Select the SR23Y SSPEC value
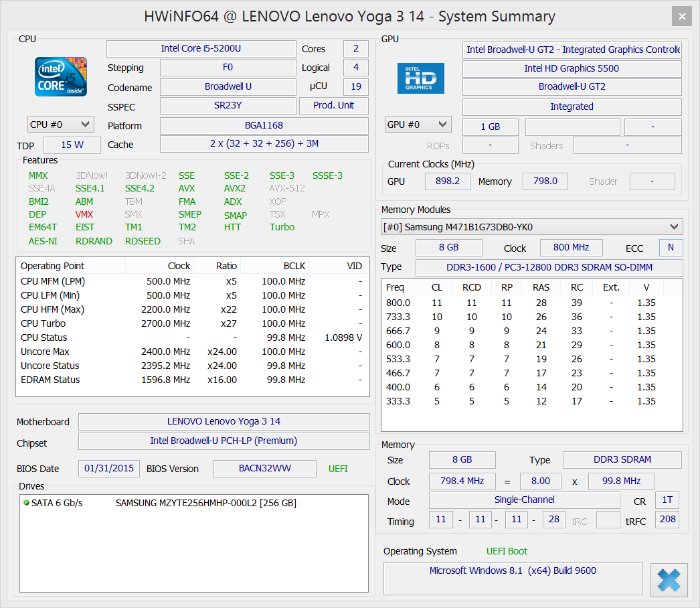 tap(228, 105)
